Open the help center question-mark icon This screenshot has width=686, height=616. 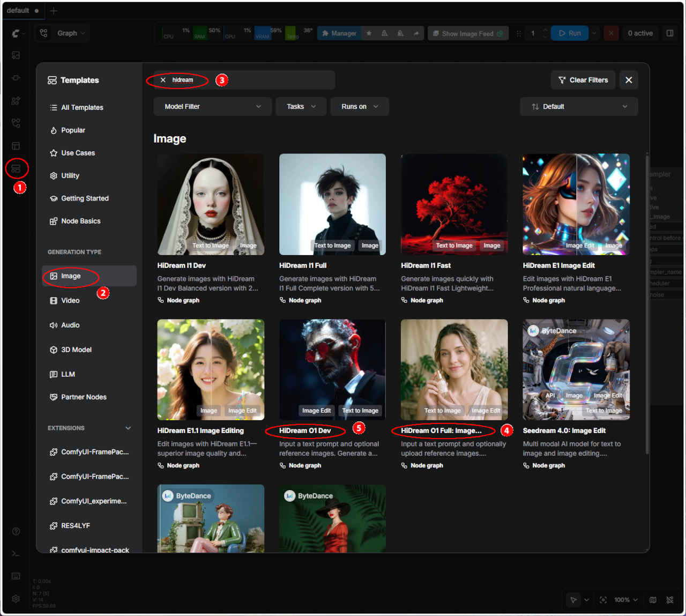(x=16, y=531)
